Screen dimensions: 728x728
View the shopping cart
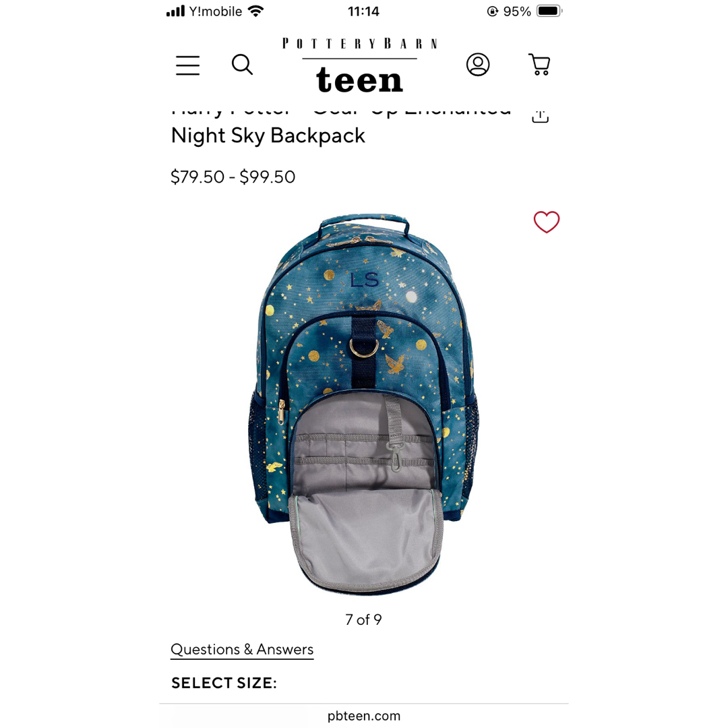point(539,65)
